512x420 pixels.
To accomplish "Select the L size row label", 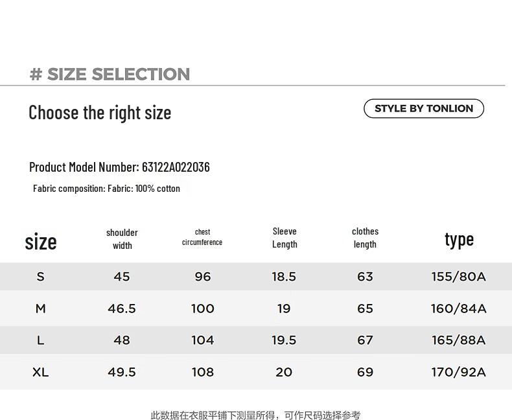I will [x=40, y=340].
